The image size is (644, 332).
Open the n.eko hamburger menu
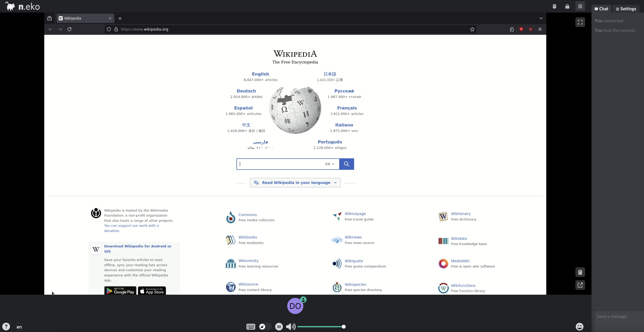[580, 6]
